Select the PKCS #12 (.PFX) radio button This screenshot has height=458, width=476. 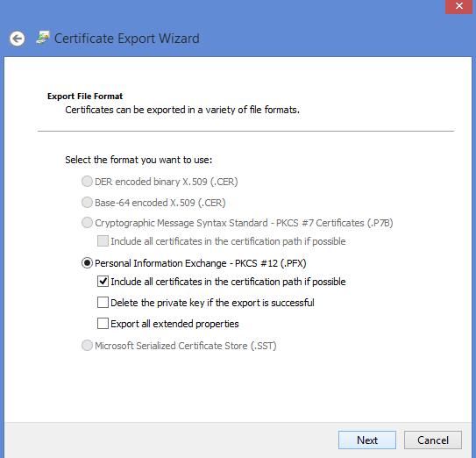pyautogui.click(x=87, y=263)
